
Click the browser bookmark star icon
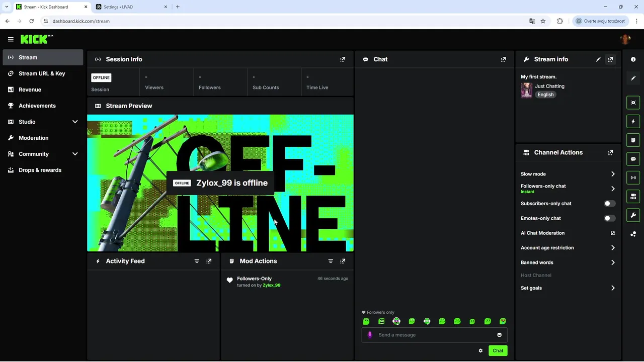pos(543,21)
